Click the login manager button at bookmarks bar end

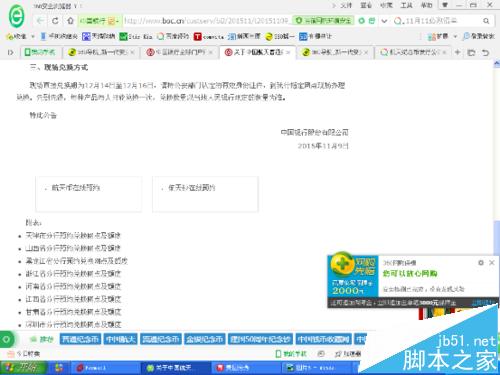478,36
